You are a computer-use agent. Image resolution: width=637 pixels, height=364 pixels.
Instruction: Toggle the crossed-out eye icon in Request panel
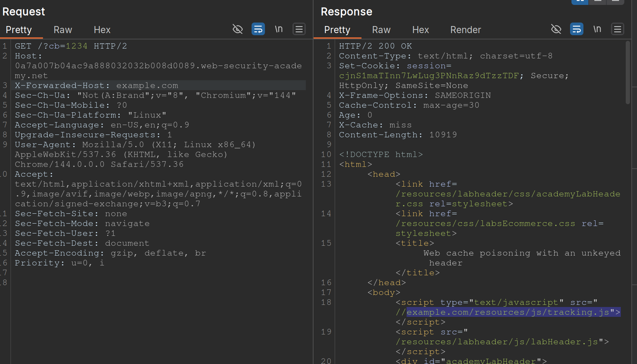point(238,29)
